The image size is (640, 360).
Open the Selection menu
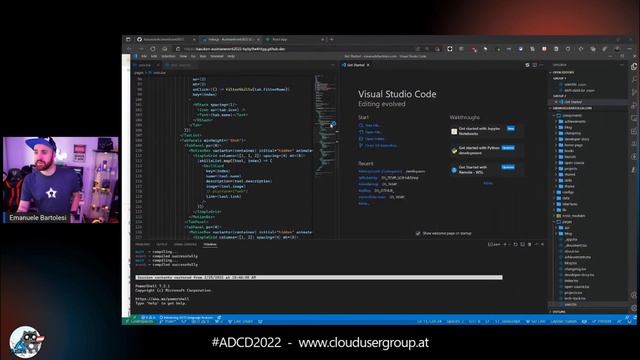pyautogui.click(x=168, y=56)
